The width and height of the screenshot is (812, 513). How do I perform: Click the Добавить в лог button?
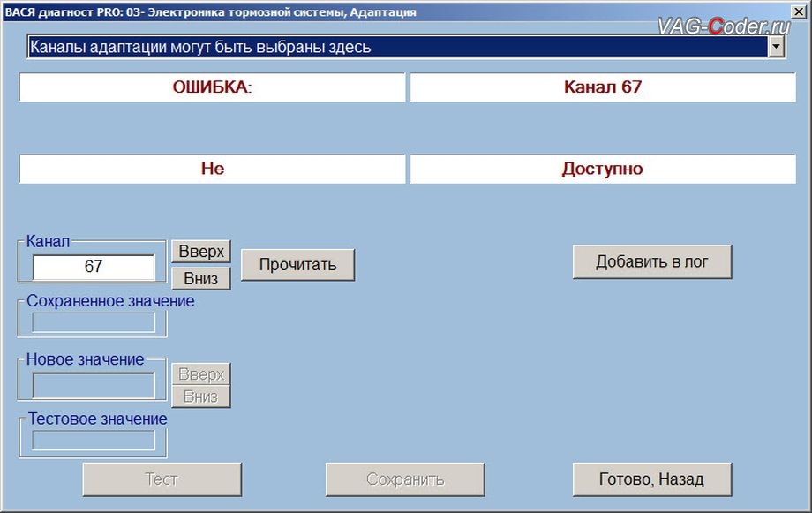[x=652, y=261]
